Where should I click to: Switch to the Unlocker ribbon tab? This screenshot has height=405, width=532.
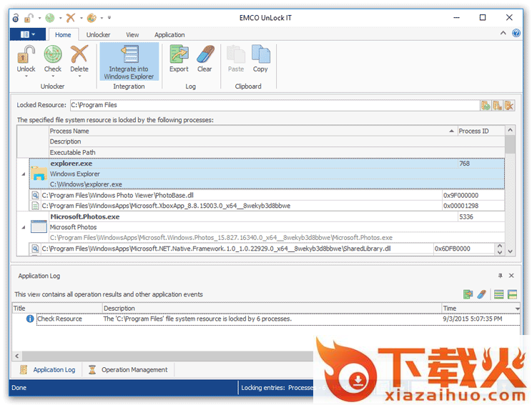(x=98, y=34)
